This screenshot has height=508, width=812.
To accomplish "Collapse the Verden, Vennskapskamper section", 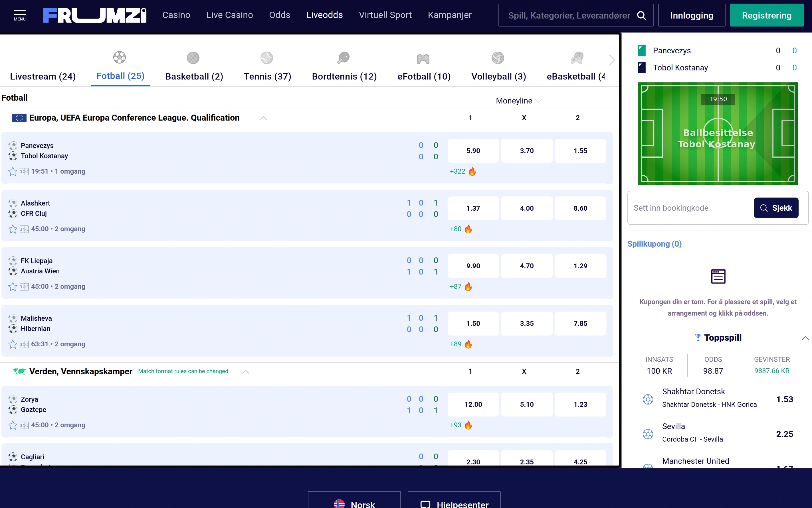I will coord(246,372).
